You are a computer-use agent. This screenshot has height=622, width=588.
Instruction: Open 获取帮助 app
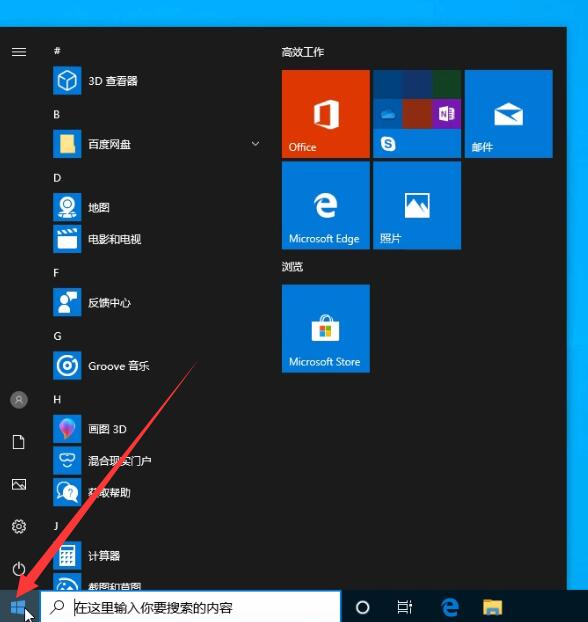click(x=92, y=492)
